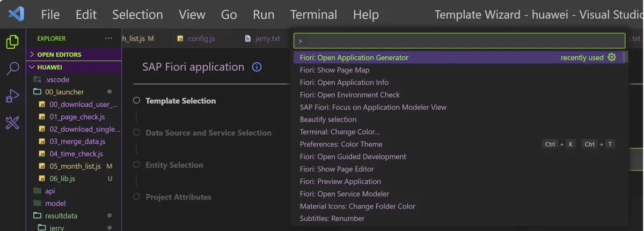Open the Help menu
Viewport: 644px width, 231px height.
coord(366,14)
